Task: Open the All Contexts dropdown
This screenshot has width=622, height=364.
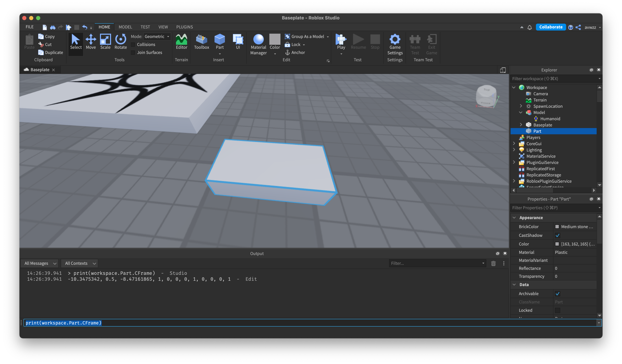Action: pyautogui.click(x=79, y=263)
